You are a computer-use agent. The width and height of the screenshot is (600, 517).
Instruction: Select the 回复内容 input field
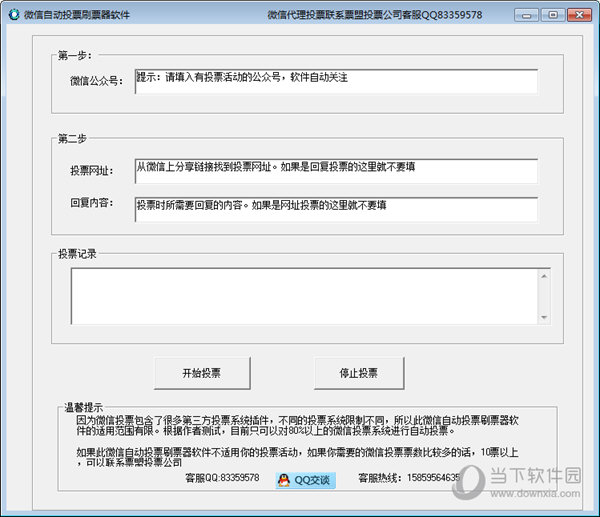tap(336, 209)
